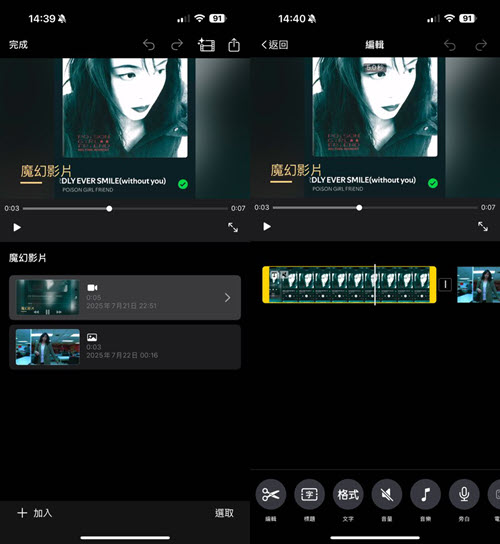Tap 完成 in the left screen
500x544 pixels.
click(18, 45)
